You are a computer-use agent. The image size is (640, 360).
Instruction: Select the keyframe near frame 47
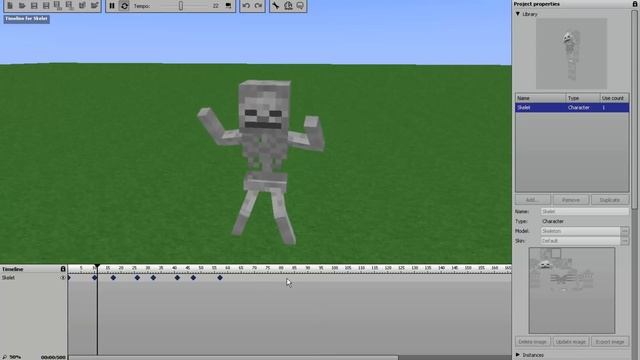pyautogui.click(x=193, y=278)
